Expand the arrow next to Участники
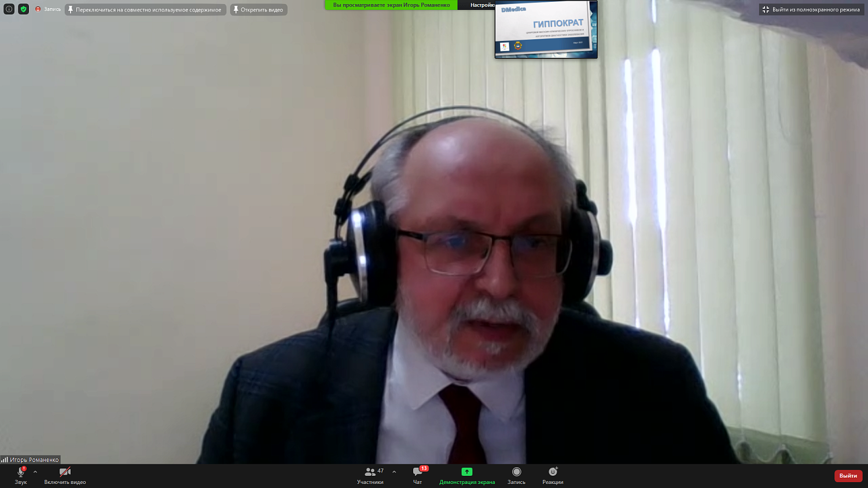 pos(394,472)
